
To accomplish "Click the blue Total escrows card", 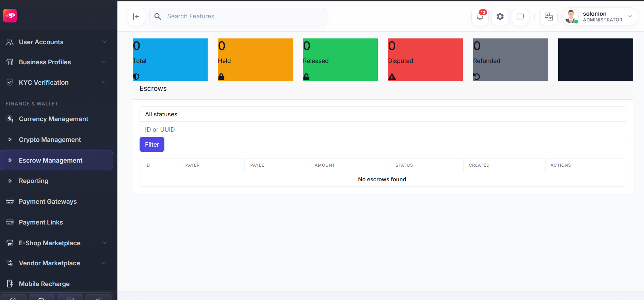I will pyautogui.click(x=170, y=60).
